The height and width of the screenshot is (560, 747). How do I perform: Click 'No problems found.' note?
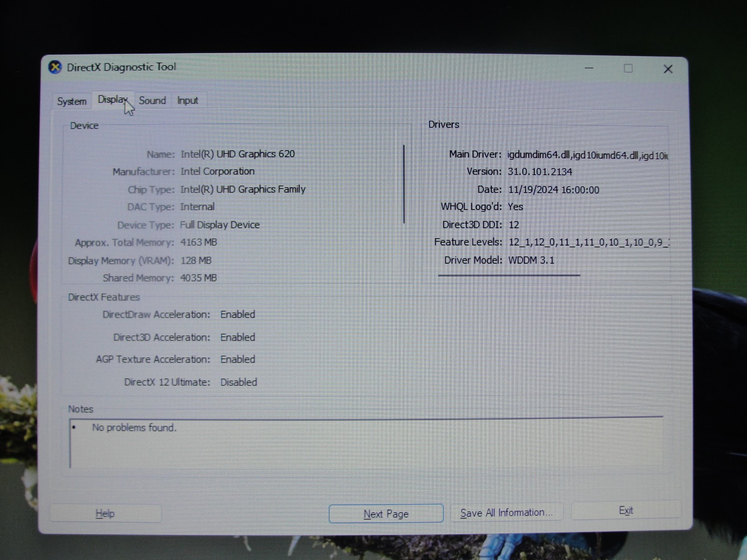(134, 427)
